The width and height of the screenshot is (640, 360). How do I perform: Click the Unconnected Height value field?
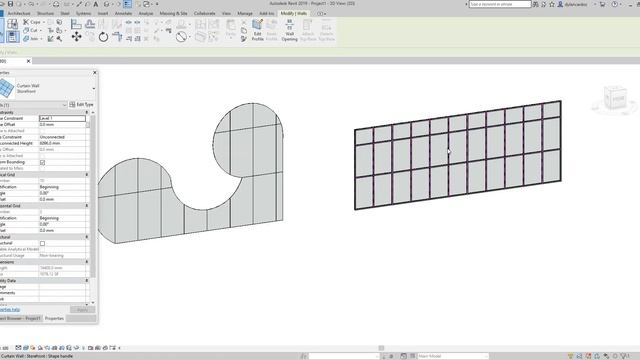62,143
